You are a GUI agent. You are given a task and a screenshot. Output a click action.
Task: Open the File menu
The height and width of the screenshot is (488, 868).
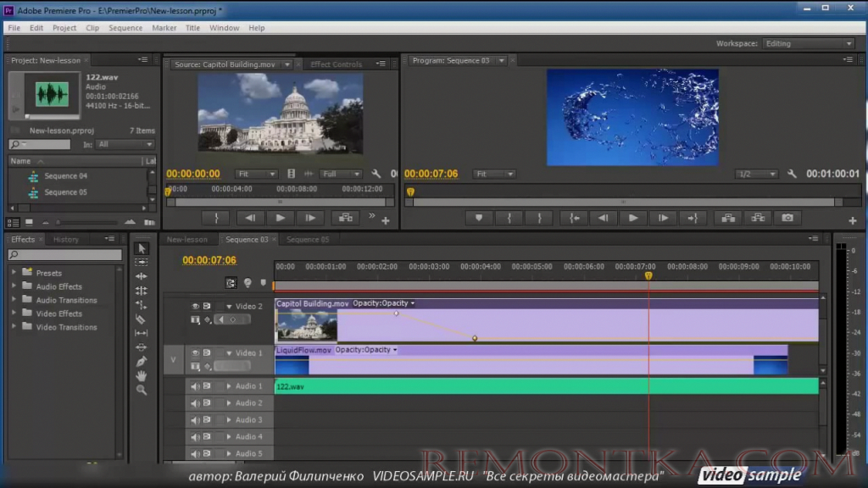tap(14, 28)
